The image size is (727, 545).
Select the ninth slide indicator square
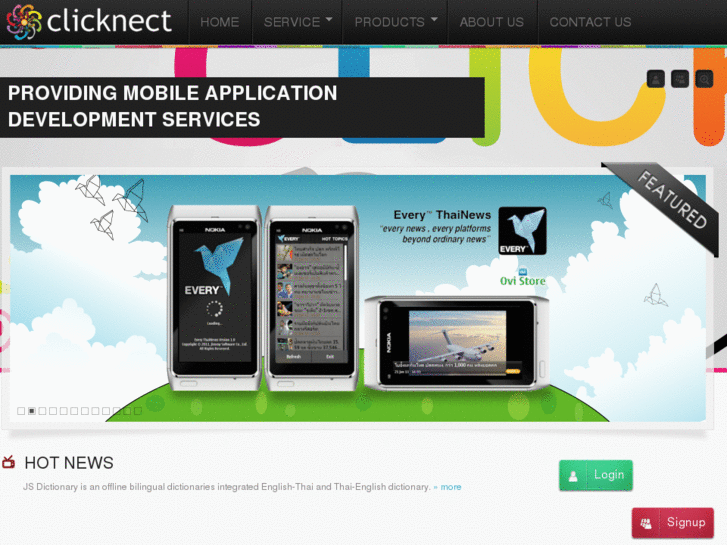pyautogui.click(x=106, y=411)
